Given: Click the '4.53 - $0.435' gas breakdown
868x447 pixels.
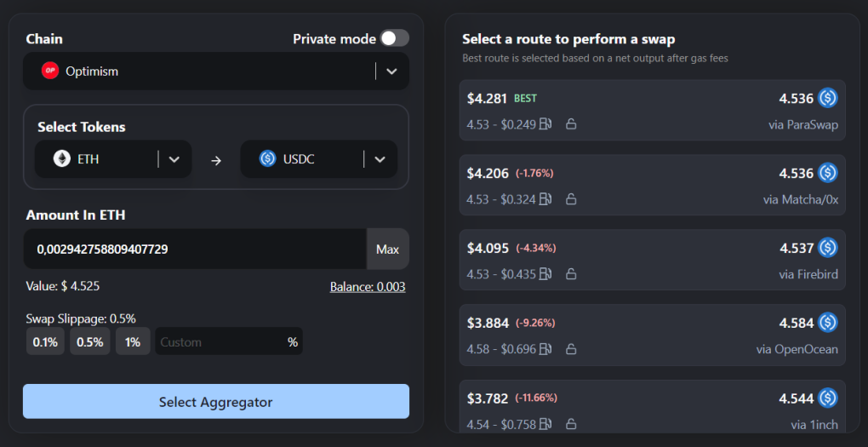Looking at the screenshot, I should (501, 274).
